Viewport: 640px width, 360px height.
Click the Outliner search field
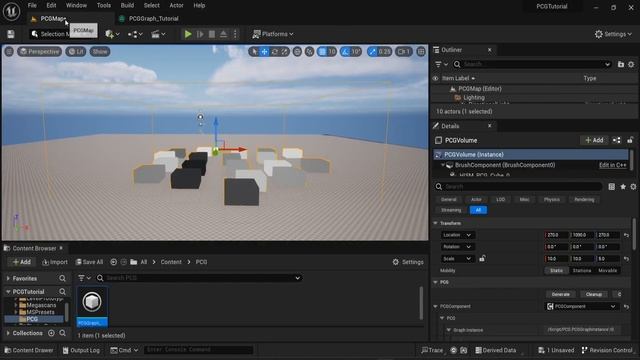click(x=533, y=64)
